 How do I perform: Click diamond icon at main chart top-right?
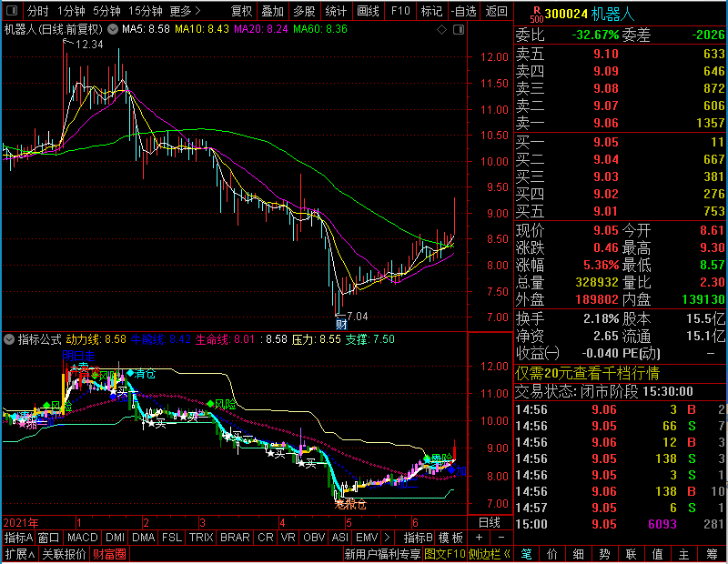[x=442, y=30]
